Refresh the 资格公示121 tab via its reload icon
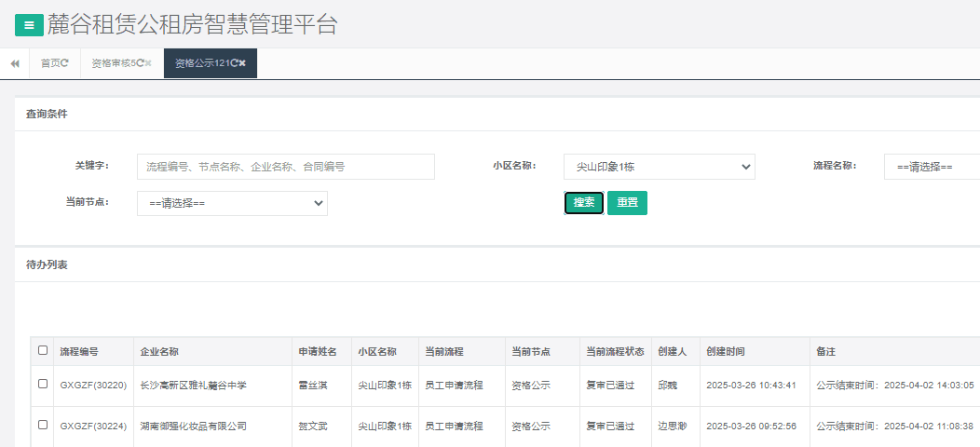This screenshot has height=447, width=980. (x=234, y=63)
